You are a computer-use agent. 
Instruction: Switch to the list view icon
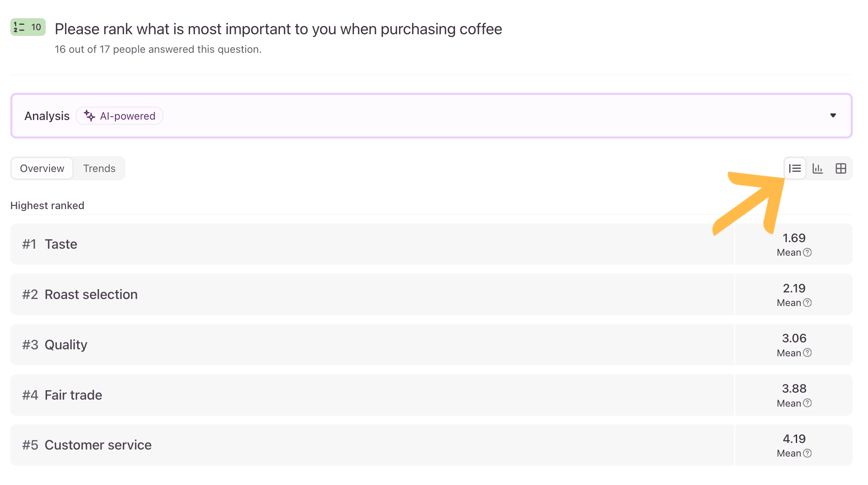(795, 168)
